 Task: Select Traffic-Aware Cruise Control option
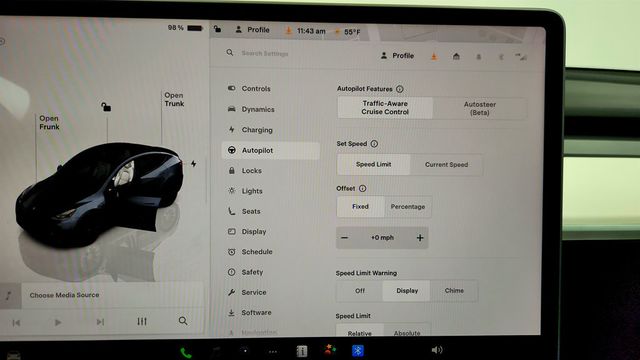[x=385, y=108]
